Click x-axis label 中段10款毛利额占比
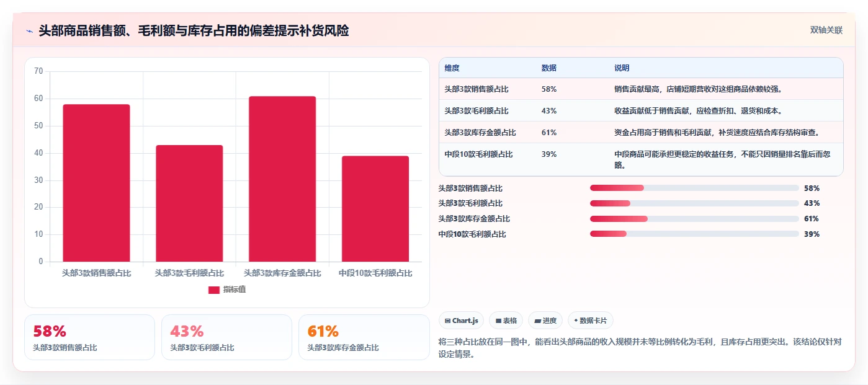Screen dimensions: 868x385 (375, 273)
